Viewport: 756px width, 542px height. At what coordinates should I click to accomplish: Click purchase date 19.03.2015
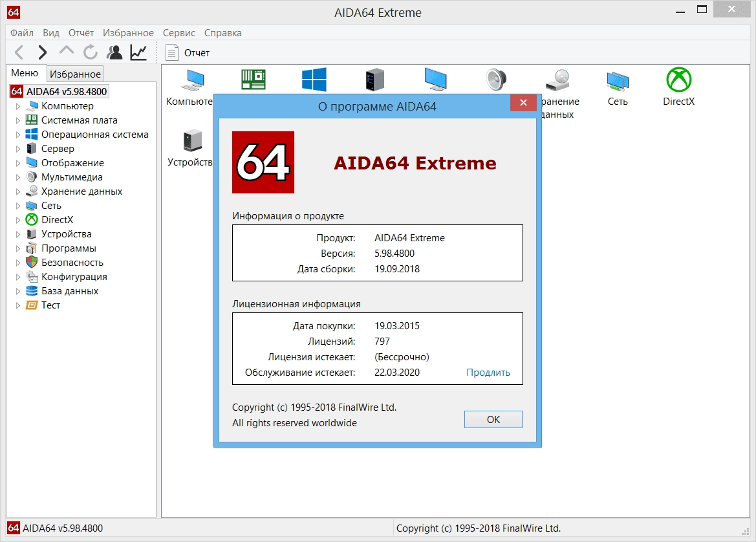click(x=397, y=325)
